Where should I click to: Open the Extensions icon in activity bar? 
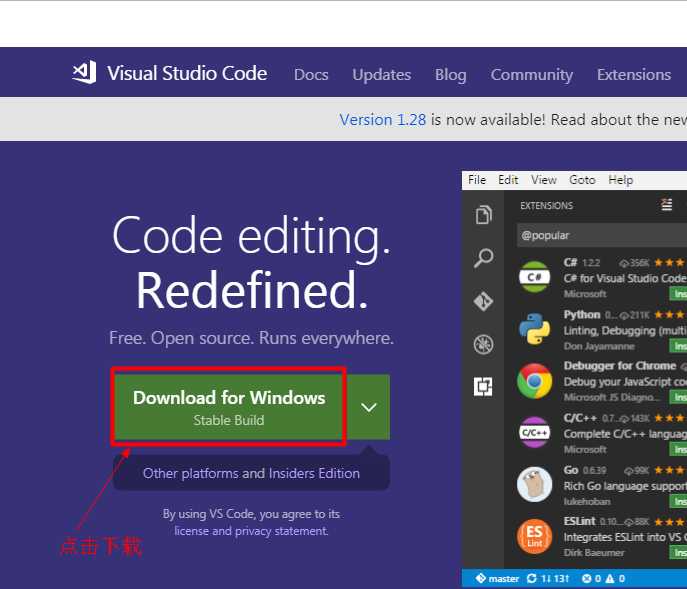[x=483, y=387]
